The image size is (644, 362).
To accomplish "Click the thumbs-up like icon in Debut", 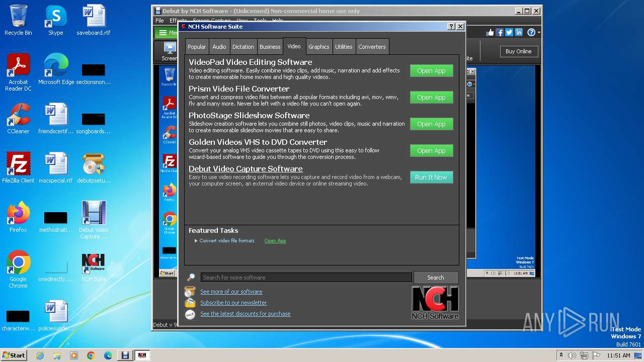I will (490, 32).
